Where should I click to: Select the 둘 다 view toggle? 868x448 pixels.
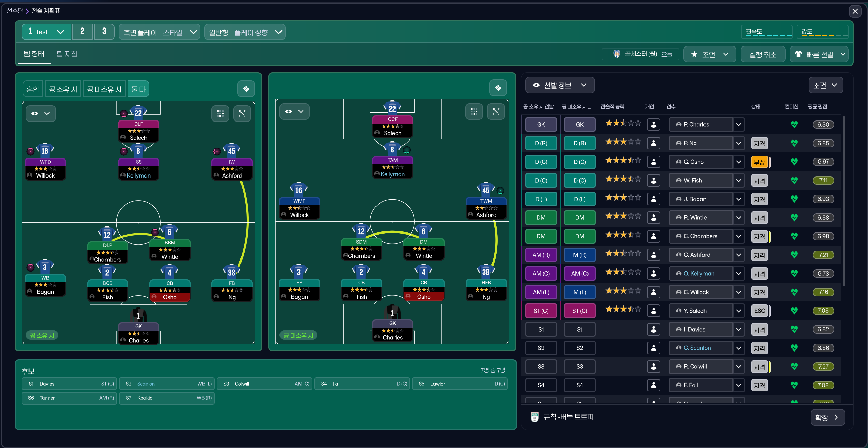click(138, 89)
